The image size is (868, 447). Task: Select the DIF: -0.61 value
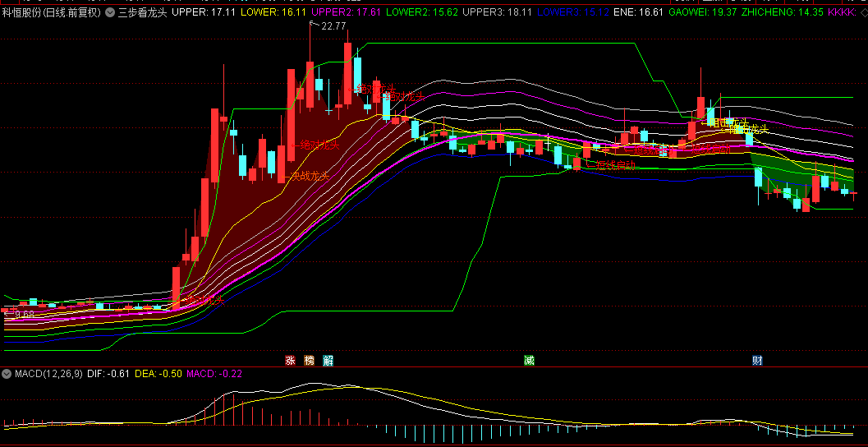point(108,373)
